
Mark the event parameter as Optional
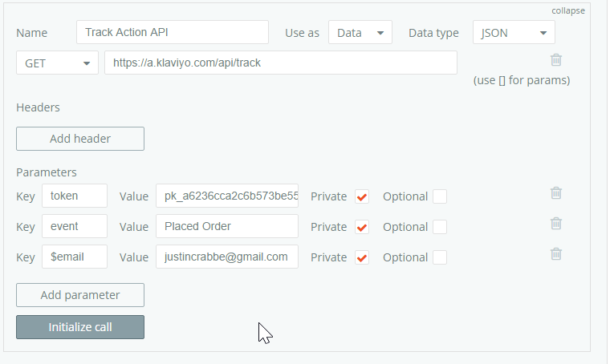coord(440,227)
